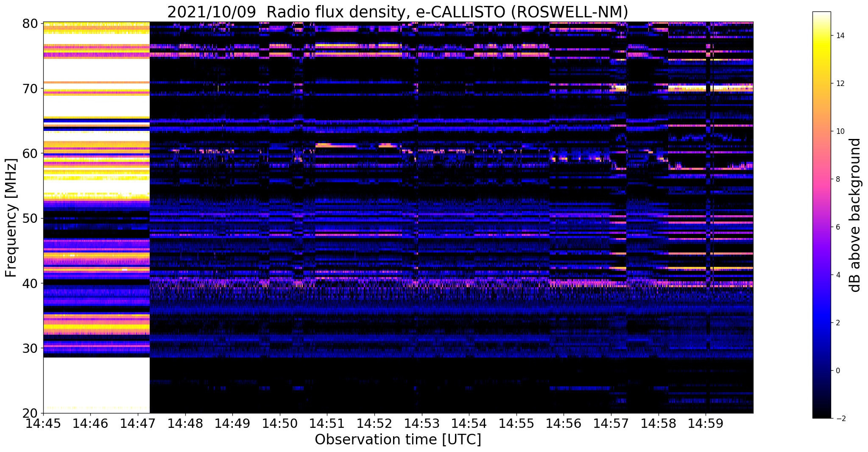Screen dimensions: 868x452
Task: Click the 14:49 time tick label
Action: 232,423
